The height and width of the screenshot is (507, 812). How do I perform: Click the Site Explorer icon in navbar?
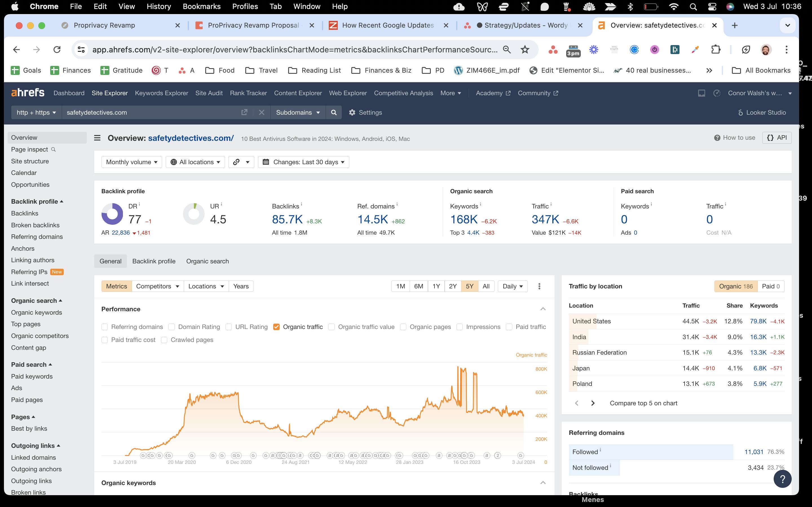109,93
